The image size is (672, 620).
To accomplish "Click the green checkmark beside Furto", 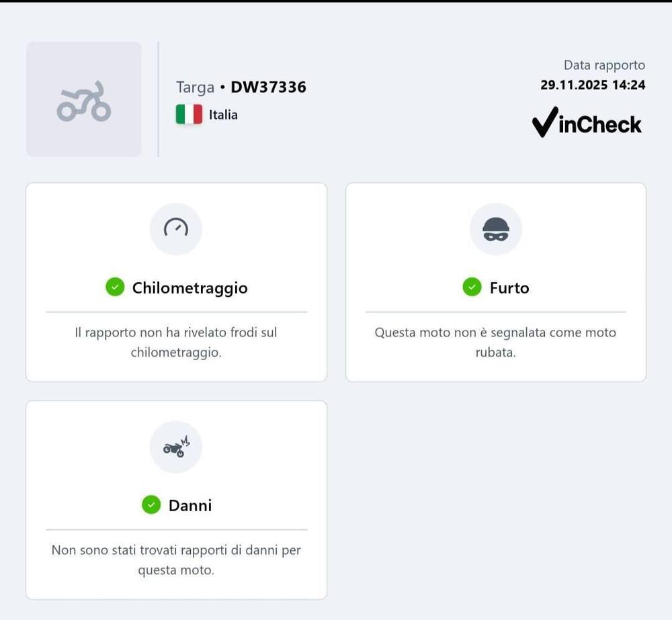I will point(472,287).
